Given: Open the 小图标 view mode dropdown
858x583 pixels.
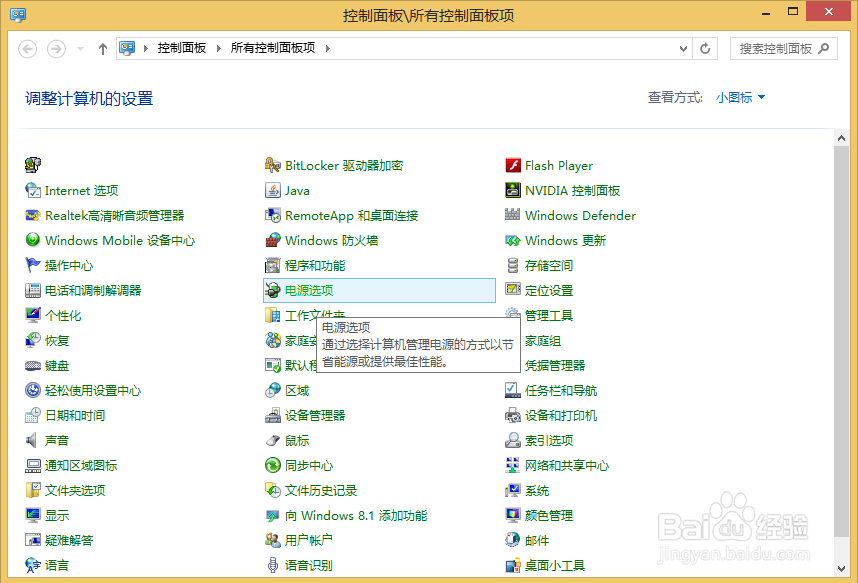Looking at the screenshot, I should (740, 97).
